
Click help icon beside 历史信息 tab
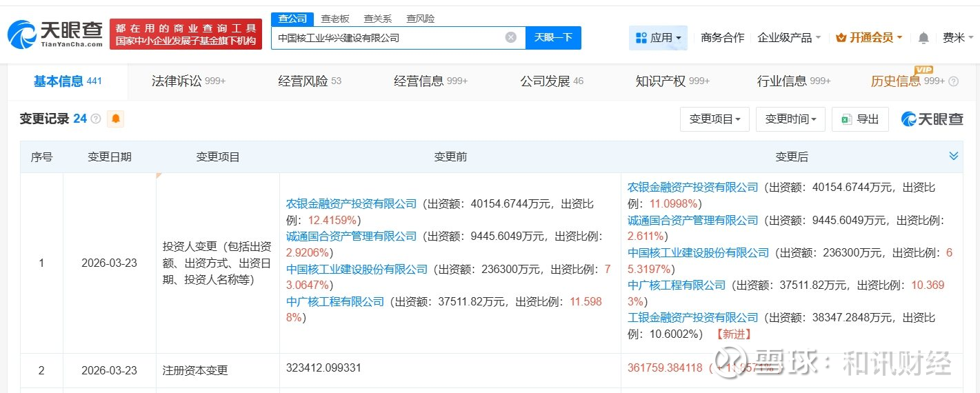point(954,81)
